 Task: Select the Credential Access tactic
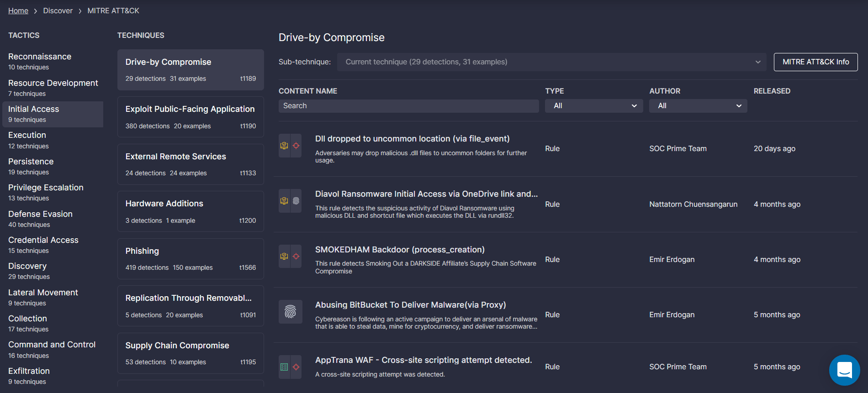tap(53, 245)
